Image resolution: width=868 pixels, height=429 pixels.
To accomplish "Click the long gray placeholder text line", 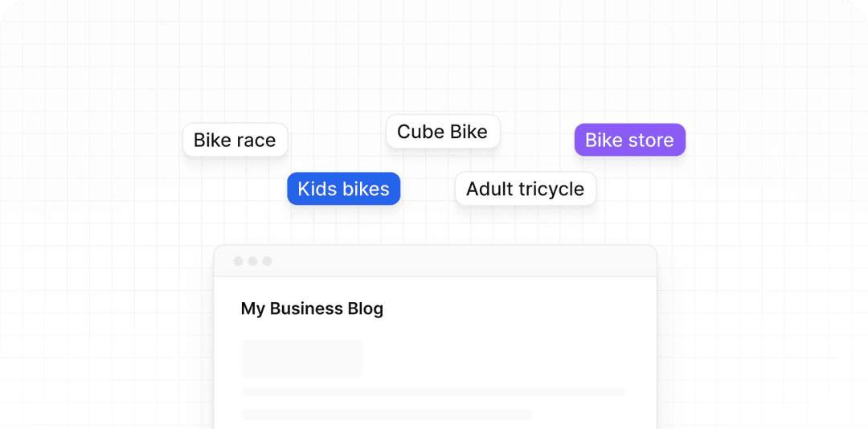I will click(433, 393).
